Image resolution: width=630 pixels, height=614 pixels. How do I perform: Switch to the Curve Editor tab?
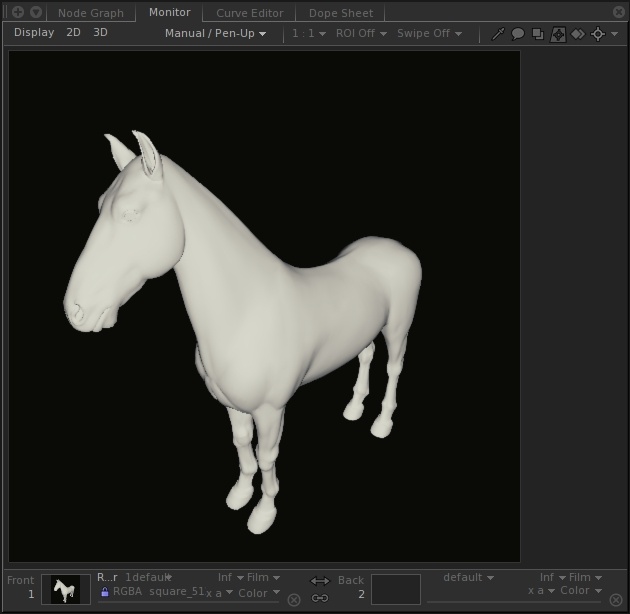pos(249,13)
